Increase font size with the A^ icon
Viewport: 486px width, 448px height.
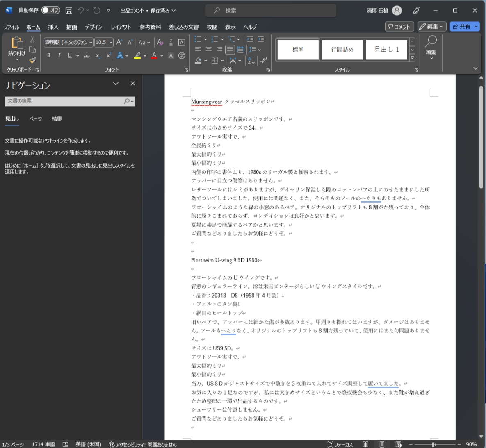coord(119,42)
